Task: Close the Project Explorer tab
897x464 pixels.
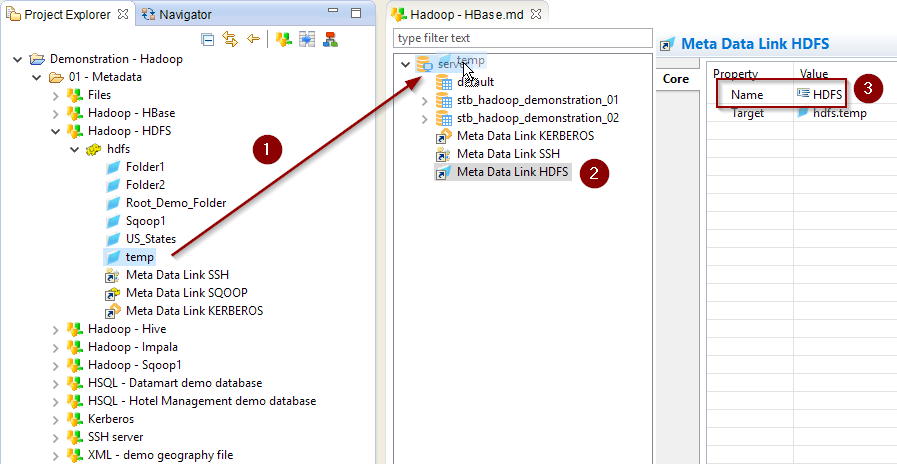Action: (x=123, y=15)
